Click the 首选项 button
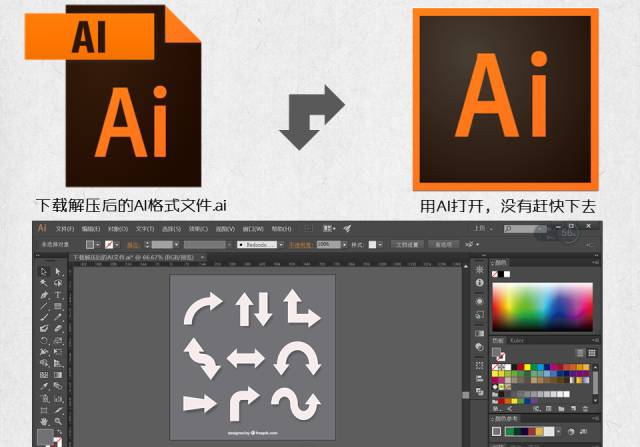Image resolution: width=640 pixels, height=447 pixels. [444, 245]
